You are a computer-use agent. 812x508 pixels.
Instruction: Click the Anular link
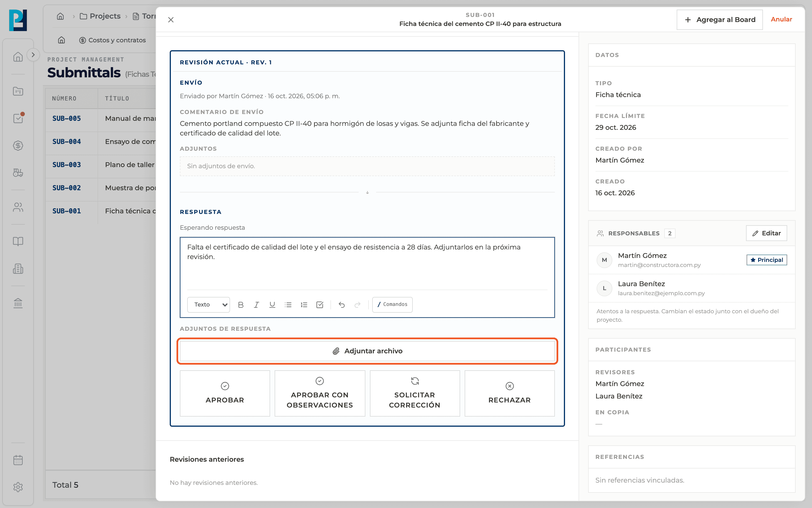pos(781,19)
